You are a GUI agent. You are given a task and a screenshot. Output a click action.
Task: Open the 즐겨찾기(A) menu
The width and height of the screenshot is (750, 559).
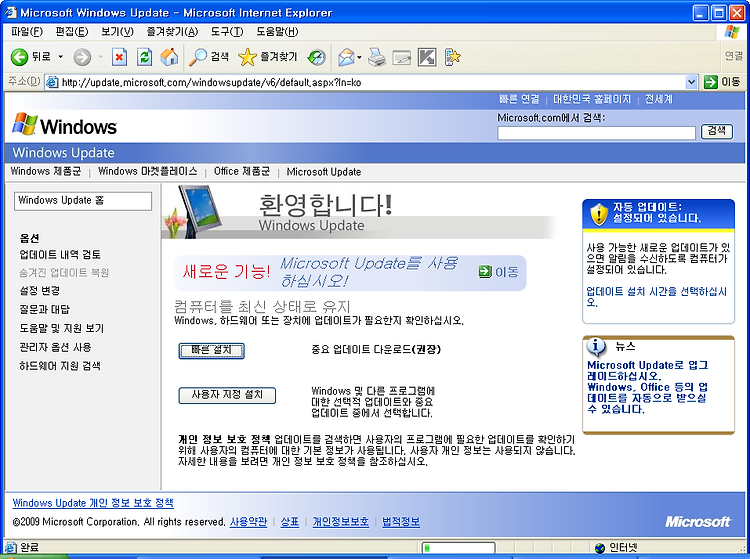[x=172, y=32]
